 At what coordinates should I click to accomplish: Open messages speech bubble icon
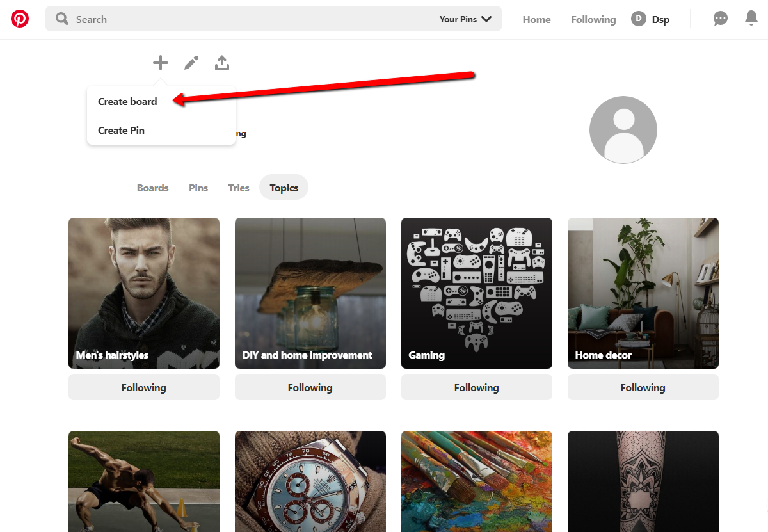pyautogui.click(x=721, y=19)
